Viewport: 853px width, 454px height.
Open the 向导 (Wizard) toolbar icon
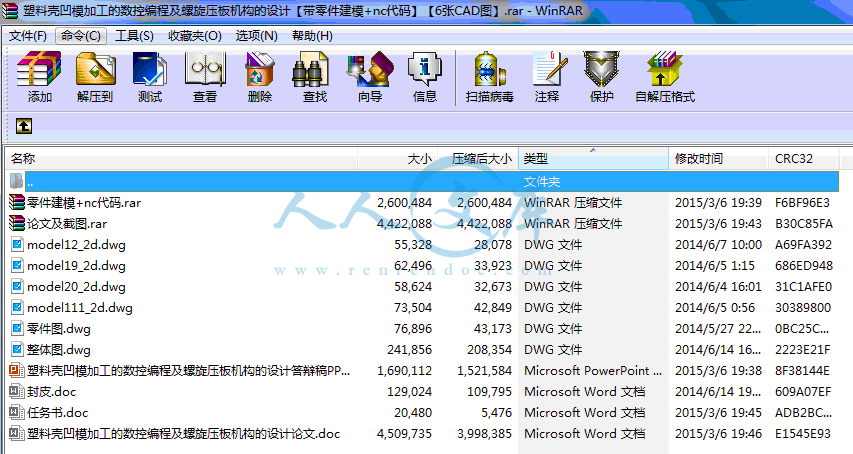370,69
